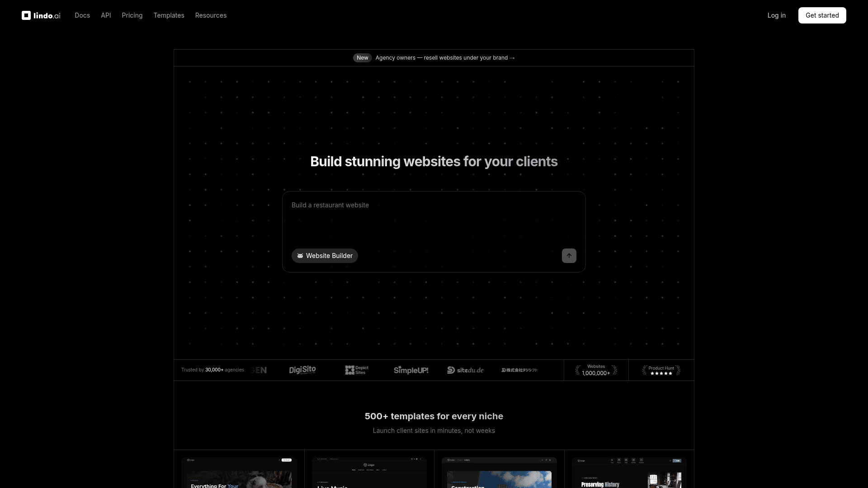This screenshot has width=868, height=488.
Task: Click the DigiSito logo
Action: (302, 370)
